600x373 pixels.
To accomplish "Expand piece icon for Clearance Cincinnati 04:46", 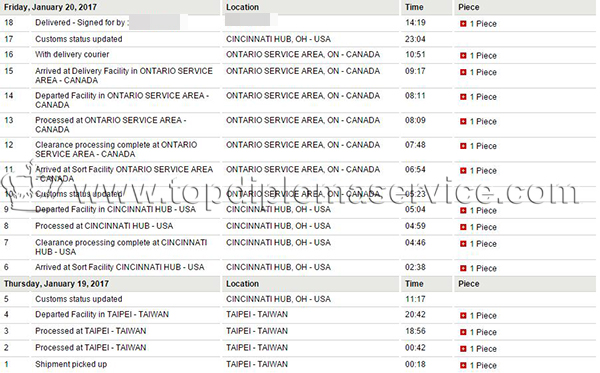I will [463, 244].
